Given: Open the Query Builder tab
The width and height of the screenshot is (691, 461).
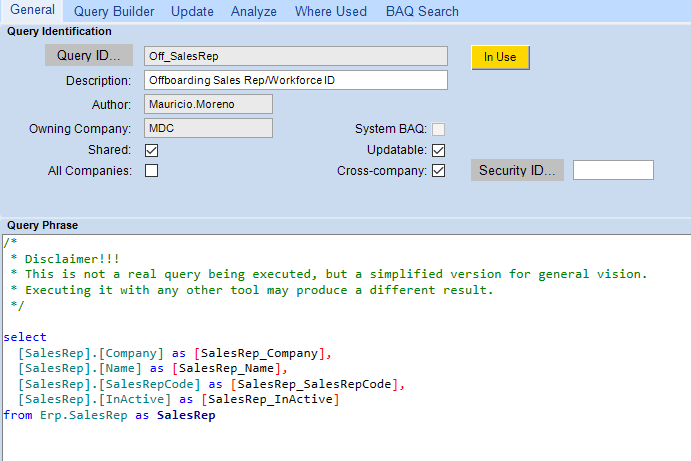Looking at the screenshot, I should pyautogui.click(x=114, y=11).
